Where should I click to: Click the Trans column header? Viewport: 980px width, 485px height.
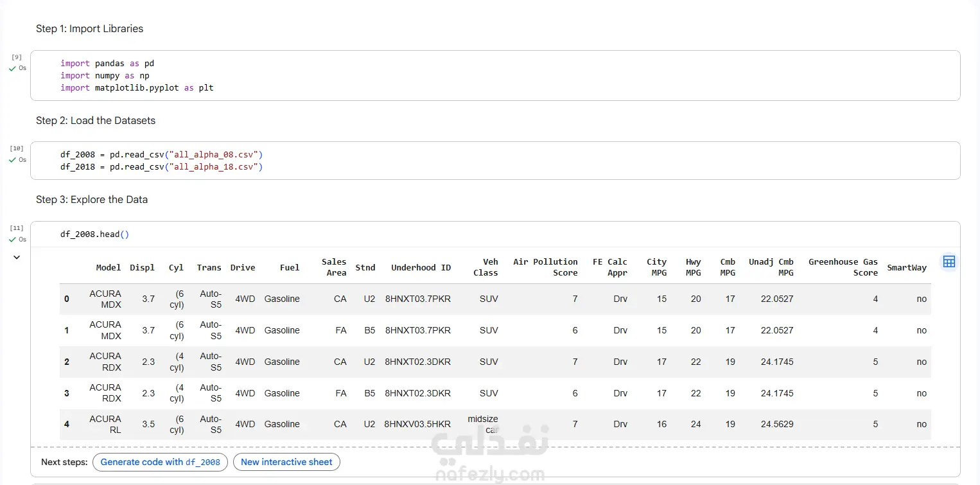tap(209, 268)
